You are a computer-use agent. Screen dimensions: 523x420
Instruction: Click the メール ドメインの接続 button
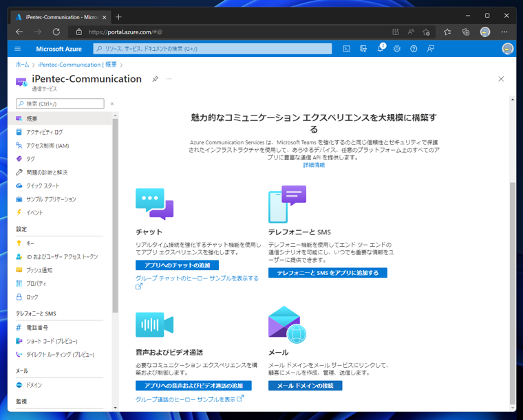(x=305, y=386)
